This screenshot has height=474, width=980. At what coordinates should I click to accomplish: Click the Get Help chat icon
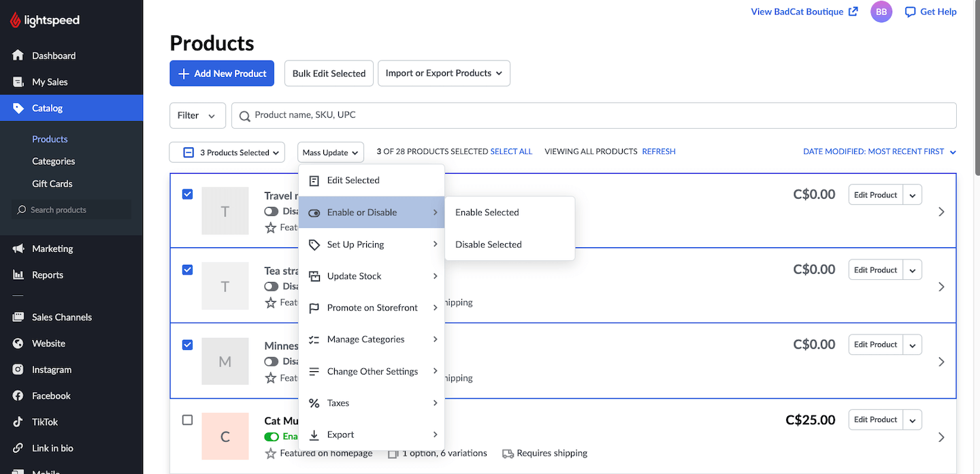pyautogui.click(x=910, y=12)
